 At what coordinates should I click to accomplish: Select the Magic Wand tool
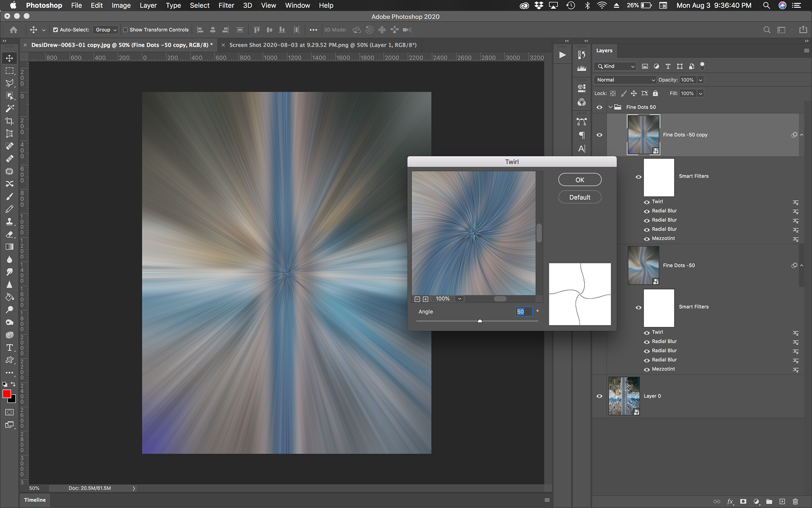9,108
